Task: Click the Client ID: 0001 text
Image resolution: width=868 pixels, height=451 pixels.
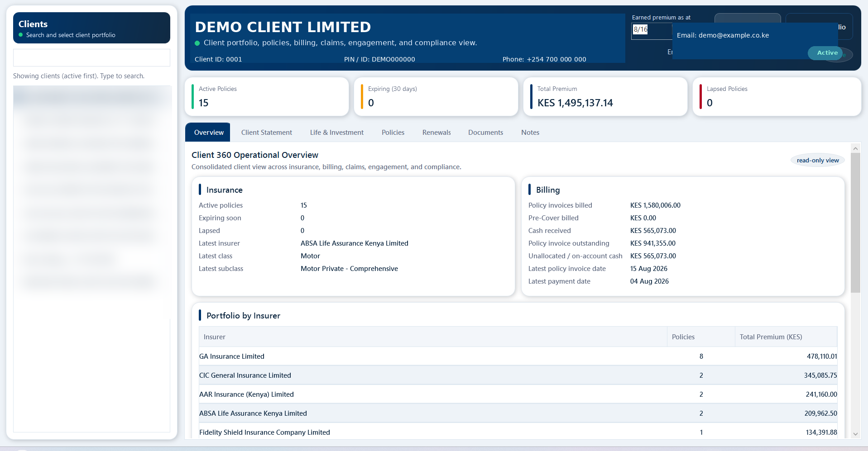Action: pos(218,59)
